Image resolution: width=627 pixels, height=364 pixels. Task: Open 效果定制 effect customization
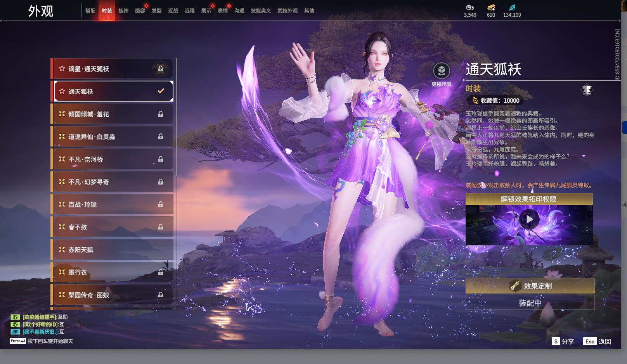[530, 286]
